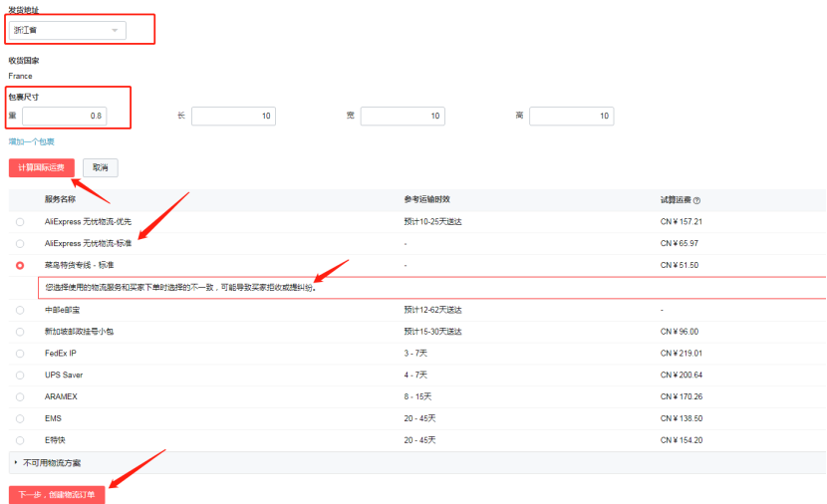Screen dimensions: 827x504
Task: Click the package weight field showing 0.8
Action: pyautogui.click(x=65, y=116)
